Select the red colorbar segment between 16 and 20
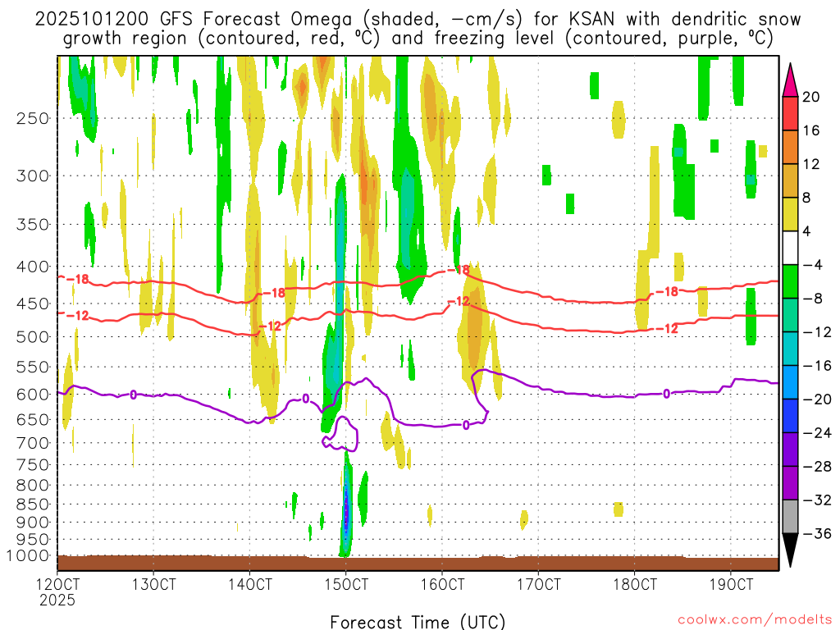Screen dimensions: 840x630 [x=791, y=113]
